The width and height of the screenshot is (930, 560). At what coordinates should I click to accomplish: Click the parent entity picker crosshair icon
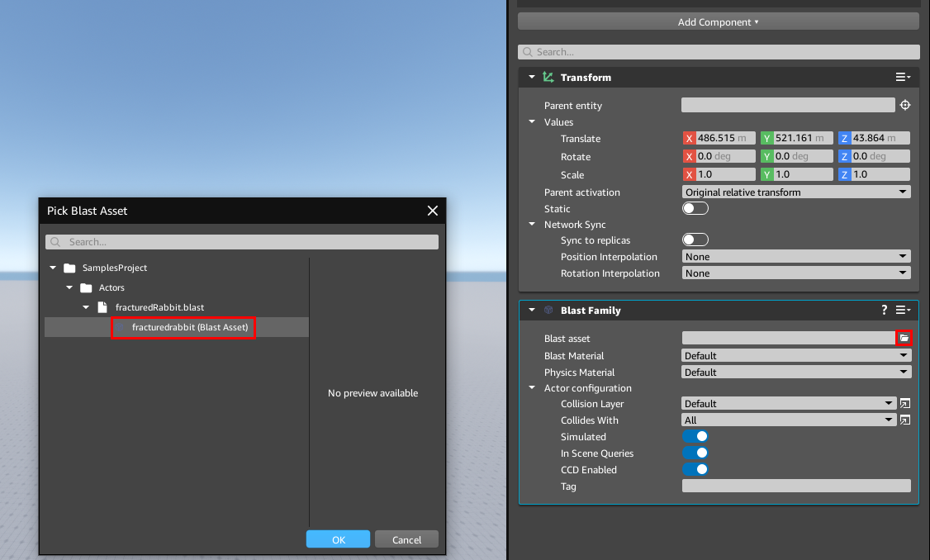click(904, 105)
